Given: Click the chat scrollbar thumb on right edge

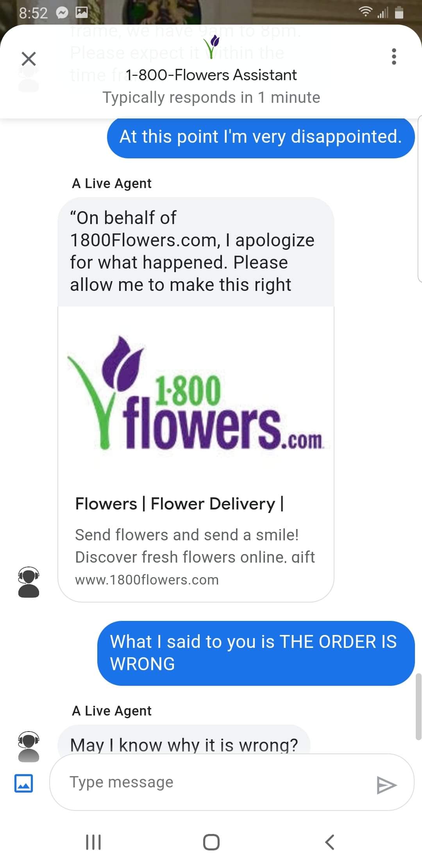Looking at the screenshot, I should 418,707.
